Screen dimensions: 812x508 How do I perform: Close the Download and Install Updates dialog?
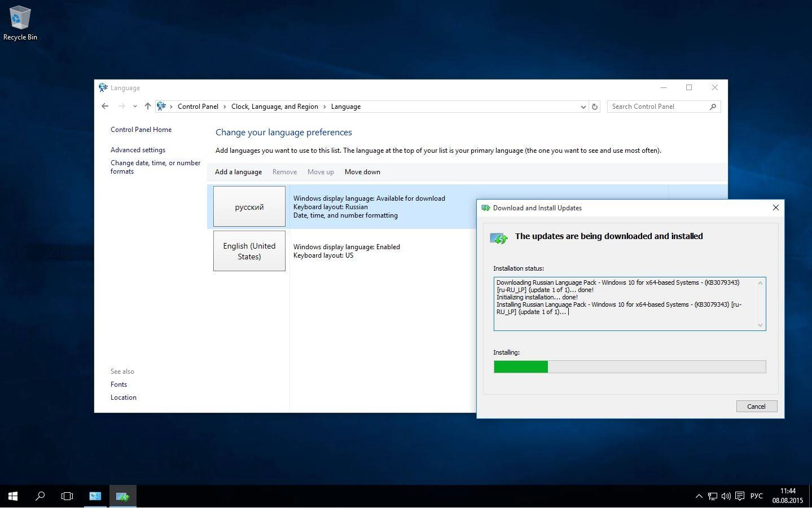[x=775, y=207]
